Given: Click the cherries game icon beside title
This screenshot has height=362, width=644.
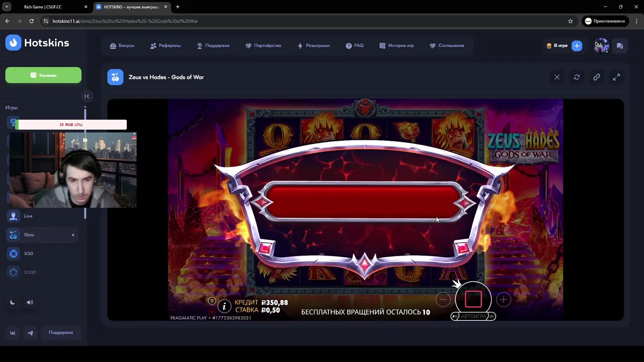Looking at the screenshot, I should (x=115, y=77).
